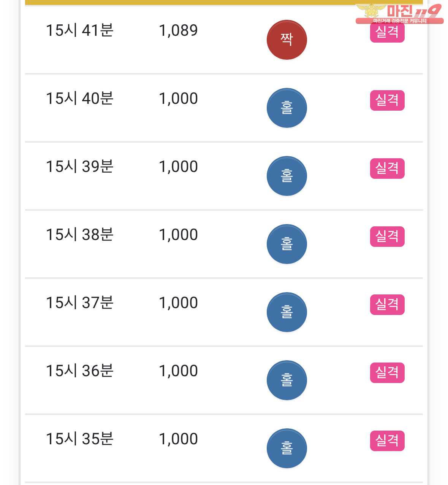Click the 1,000 amount at 15시 38분
Screen dimensions: 448x485
[178, 235]
